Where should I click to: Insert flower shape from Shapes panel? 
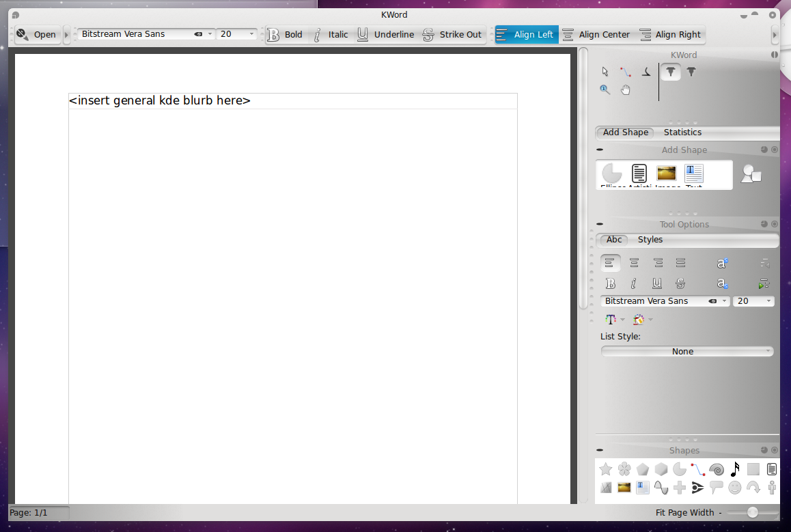(x=624, y=469)
